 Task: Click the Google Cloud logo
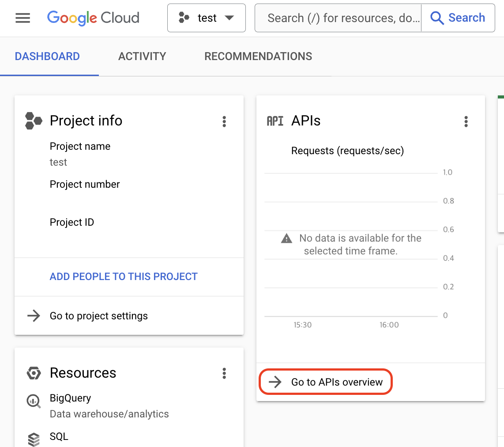click(93, 18)
